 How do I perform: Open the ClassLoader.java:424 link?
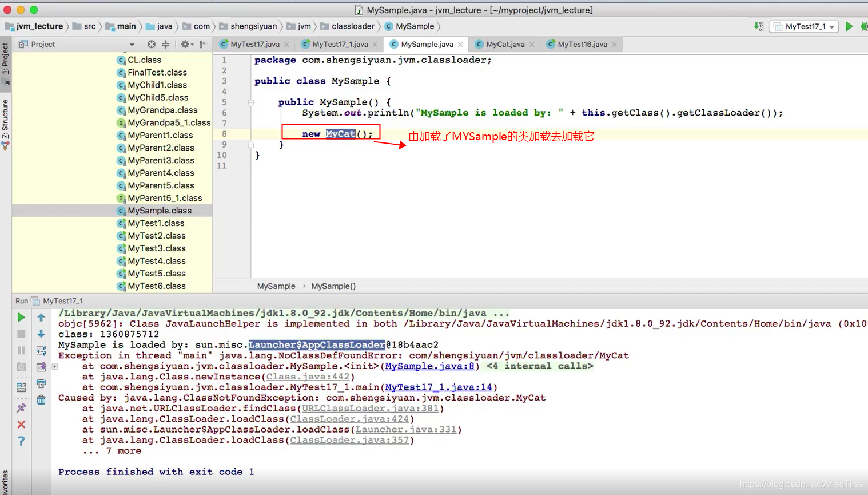[x=349, y=419]
